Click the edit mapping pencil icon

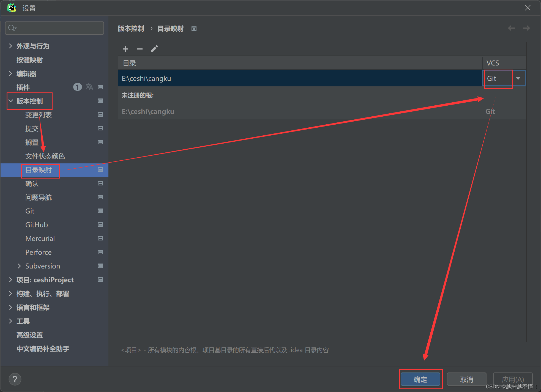click(x=154, y=49)
